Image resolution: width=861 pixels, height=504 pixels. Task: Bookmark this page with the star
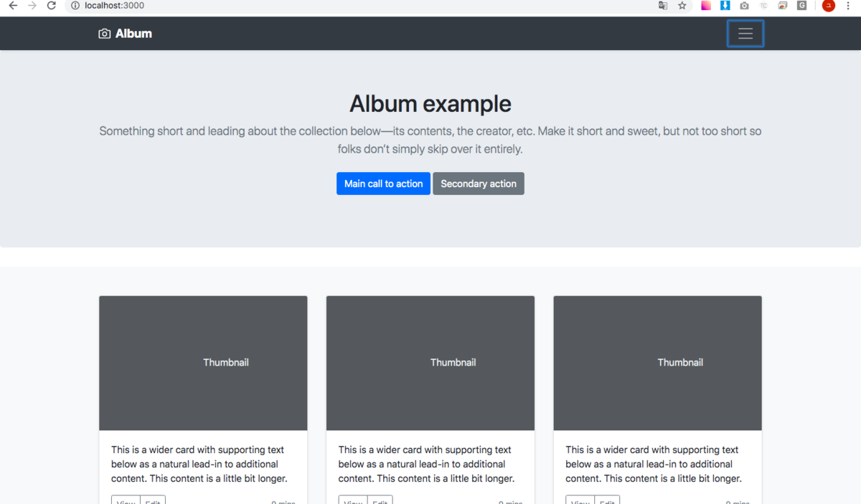pyautogui.click(x=682, y=6)
